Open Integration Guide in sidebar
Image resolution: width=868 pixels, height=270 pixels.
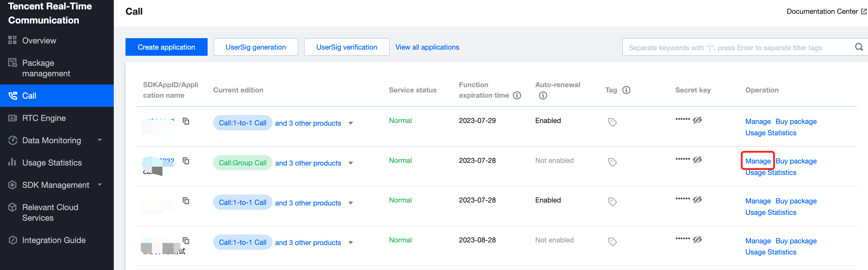click(57, 240)
